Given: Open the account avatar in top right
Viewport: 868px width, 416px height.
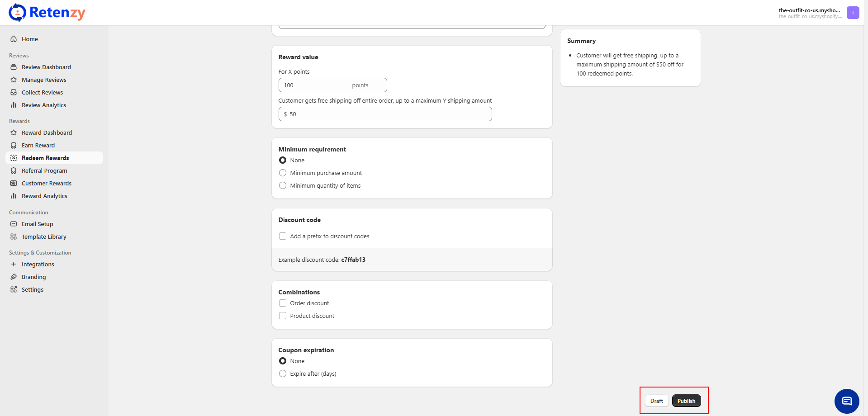Looking at the screenshot, I should (x=853, y=13).
